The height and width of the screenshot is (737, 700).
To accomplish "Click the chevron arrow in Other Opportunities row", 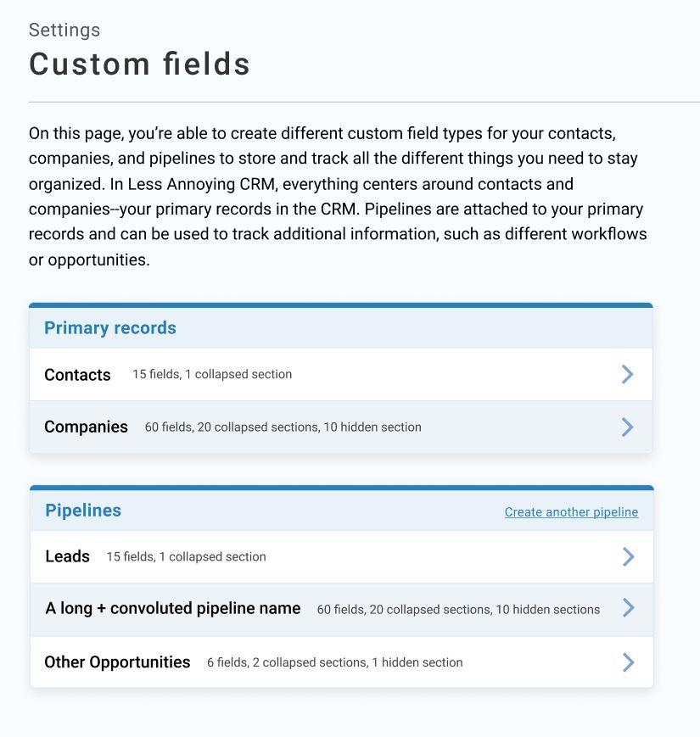I will click(628, 662).
